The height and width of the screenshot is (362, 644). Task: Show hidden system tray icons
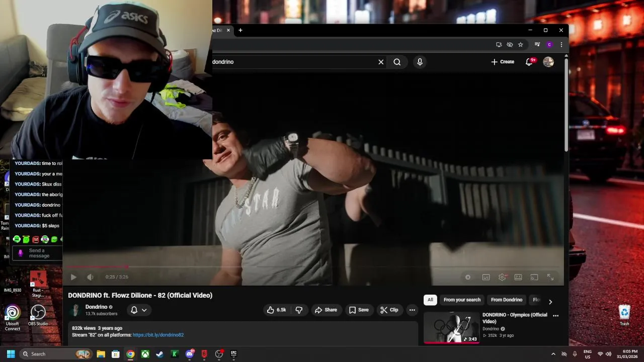tap(553, 354)
